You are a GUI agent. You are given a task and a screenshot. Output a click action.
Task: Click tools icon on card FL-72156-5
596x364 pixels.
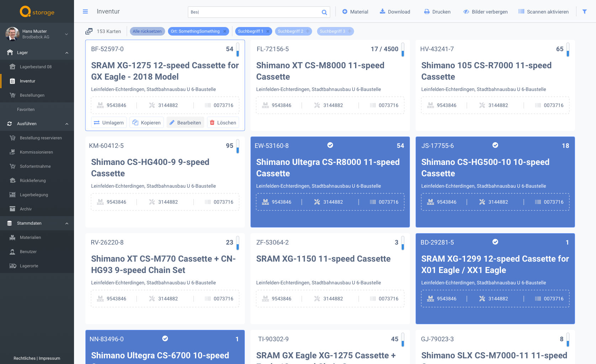tap(317, 105)
